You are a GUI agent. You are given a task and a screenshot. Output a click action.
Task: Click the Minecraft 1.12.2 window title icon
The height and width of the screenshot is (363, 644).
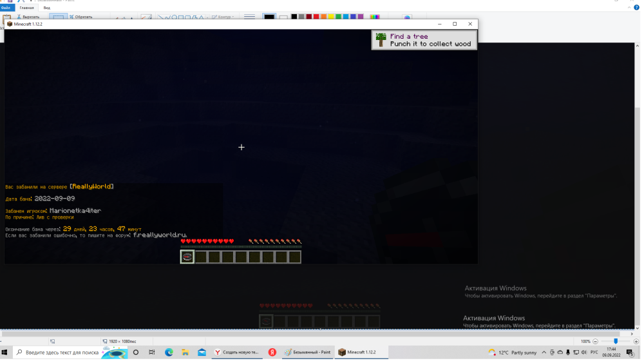(10, 24)
